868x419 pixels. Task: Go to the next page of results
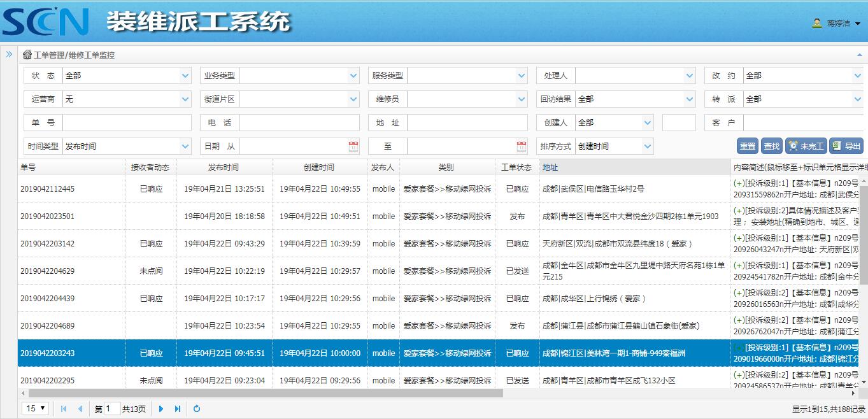(161, 409)
